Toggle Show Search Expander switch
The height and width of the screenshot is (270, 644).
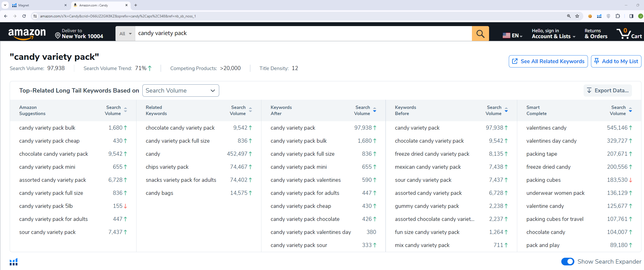coord(568,262)
